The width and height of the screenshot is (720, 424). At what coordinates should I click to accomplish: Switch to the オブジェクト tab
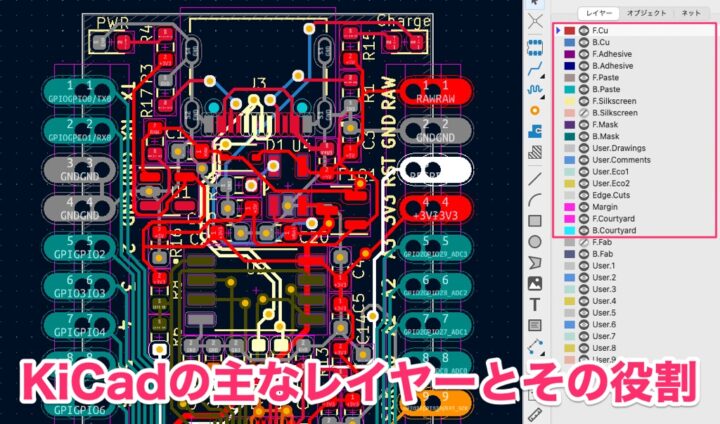(x=645, y=13)
